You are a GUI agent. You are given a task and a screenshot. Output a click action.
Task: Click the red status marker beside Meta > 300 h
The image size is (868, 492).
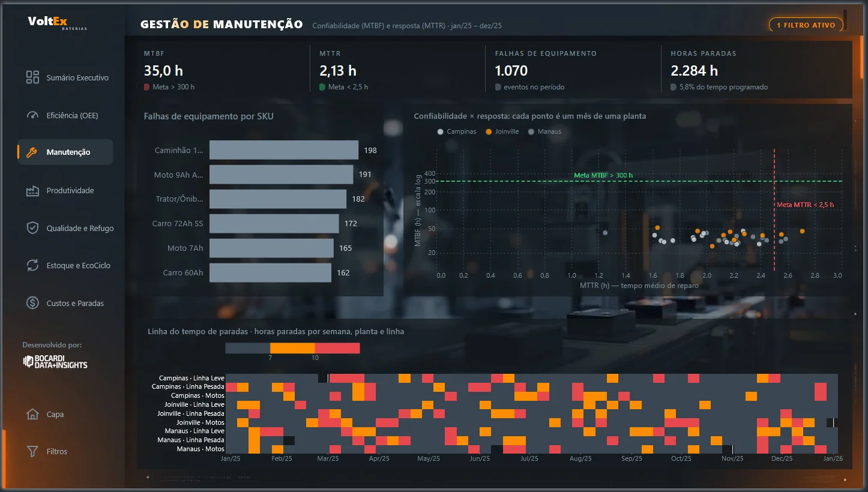click(147, 87)
